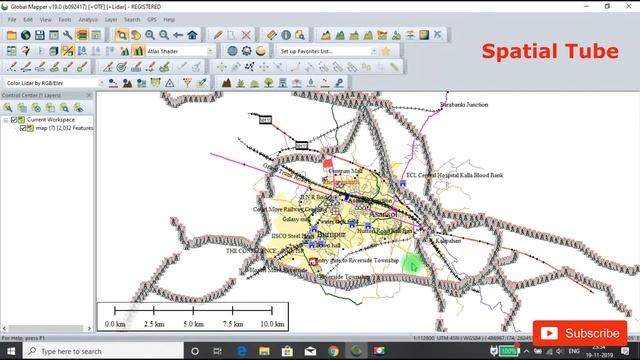Image resolution: width=640 pixels, height=360 pixels.
Task: Open the Layer menu
Action: [111, 20]
